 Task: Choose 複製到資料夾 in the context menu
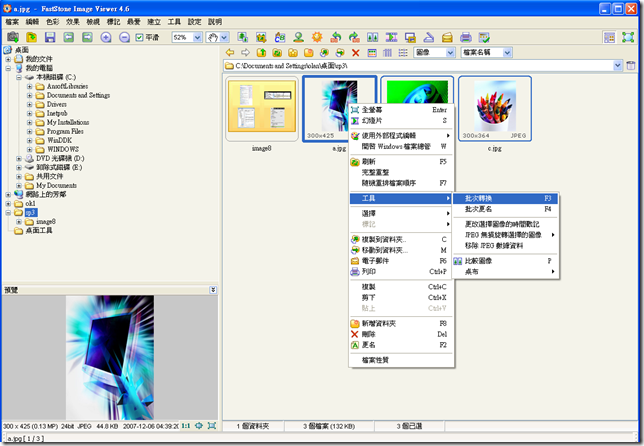pos(401,239)
